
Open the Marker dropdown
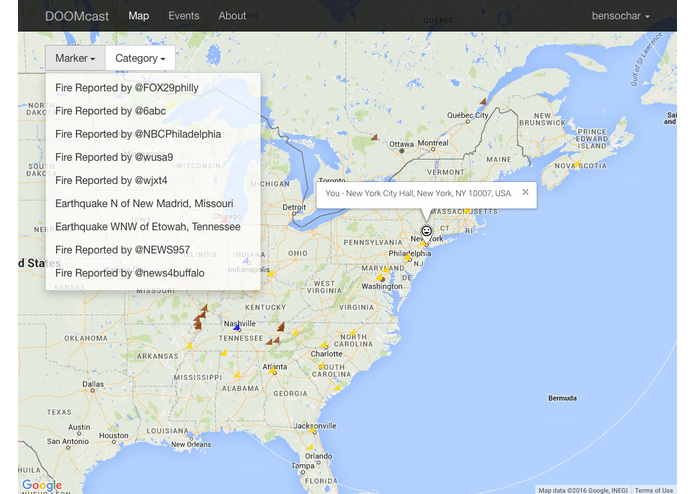[x=75, y=58]
